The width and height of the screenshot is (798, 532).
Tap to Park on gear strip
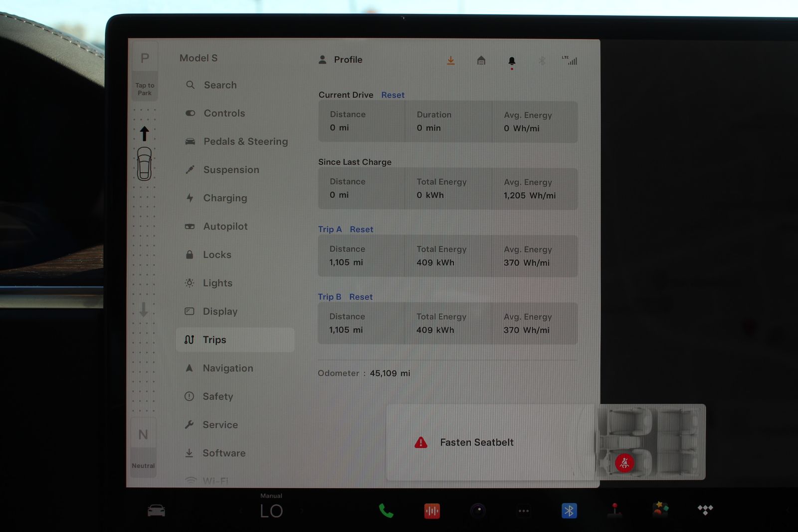click(145, 89)
